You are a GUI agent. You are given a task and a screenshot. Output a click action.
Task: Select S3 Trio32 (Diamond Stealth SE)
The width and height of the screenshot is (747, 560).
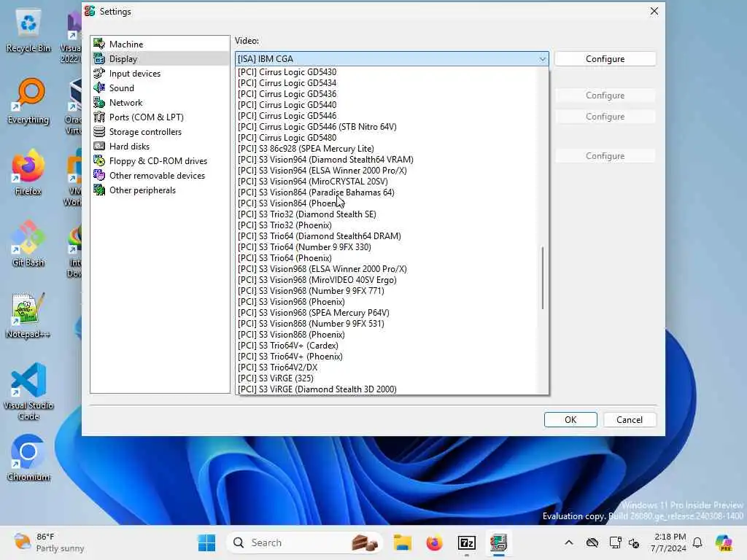pos(387,214)
